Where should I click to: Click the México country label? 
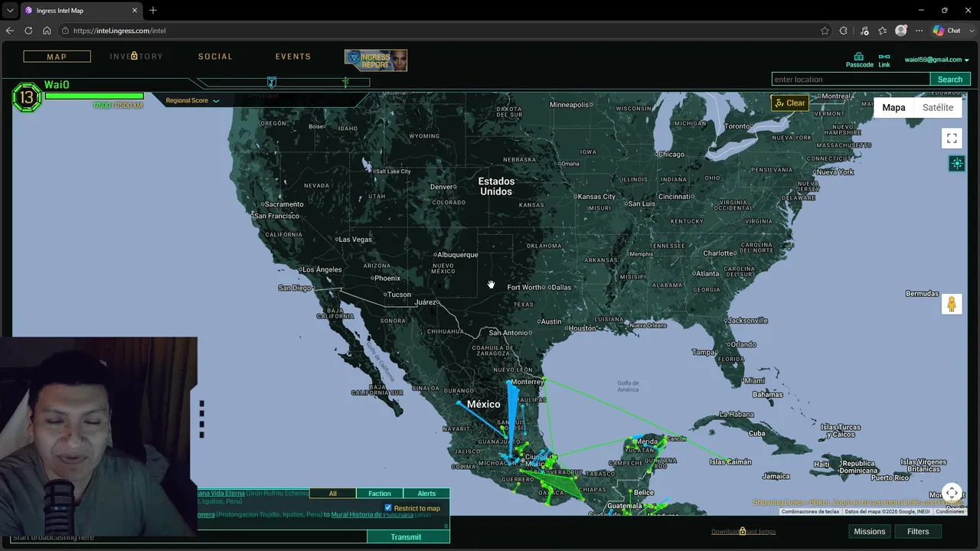(x=483, y=404)
